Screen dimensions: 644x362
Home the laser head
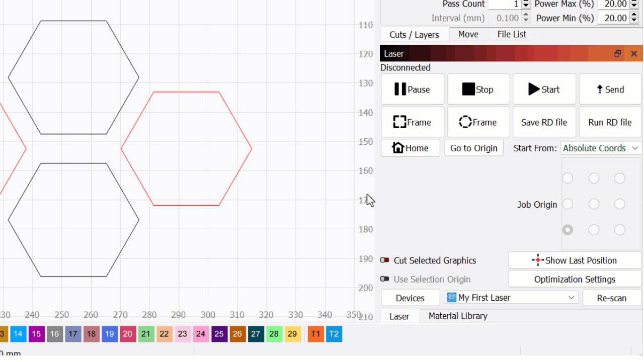[410, 148]
